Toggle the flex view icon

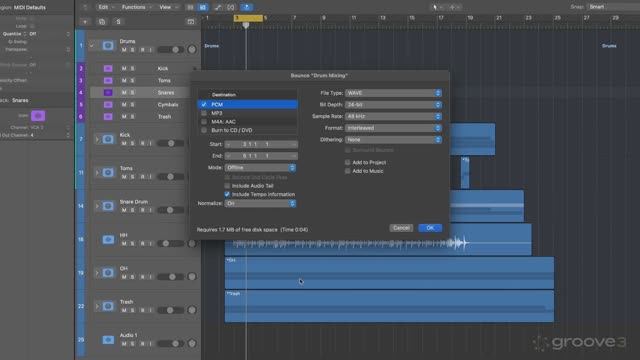pos(231,7)
